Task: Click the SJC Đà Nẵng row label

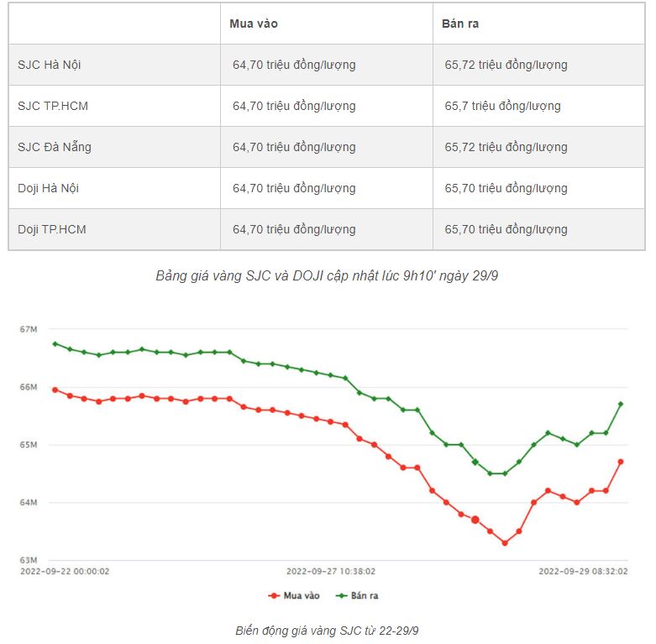Action: [55, 147]
